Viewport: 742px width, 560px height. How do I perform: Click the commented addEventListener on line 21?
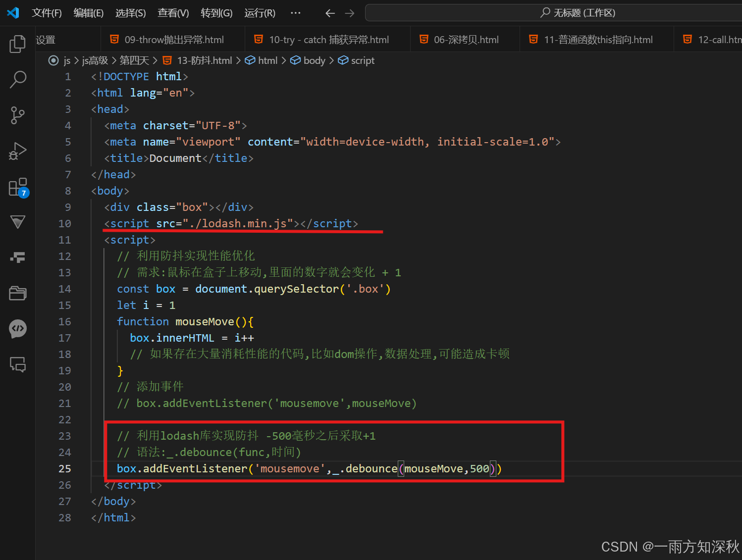coord(267,403)
